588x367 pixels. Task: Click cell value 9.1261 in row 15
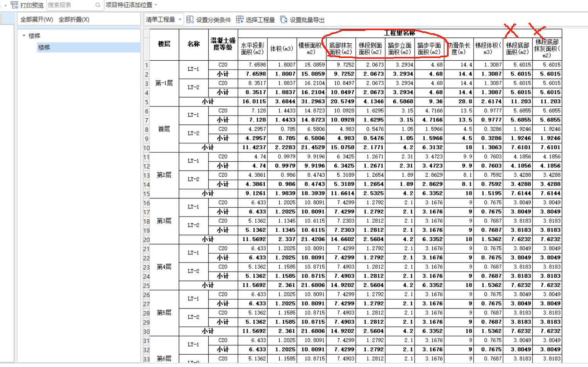253,193
